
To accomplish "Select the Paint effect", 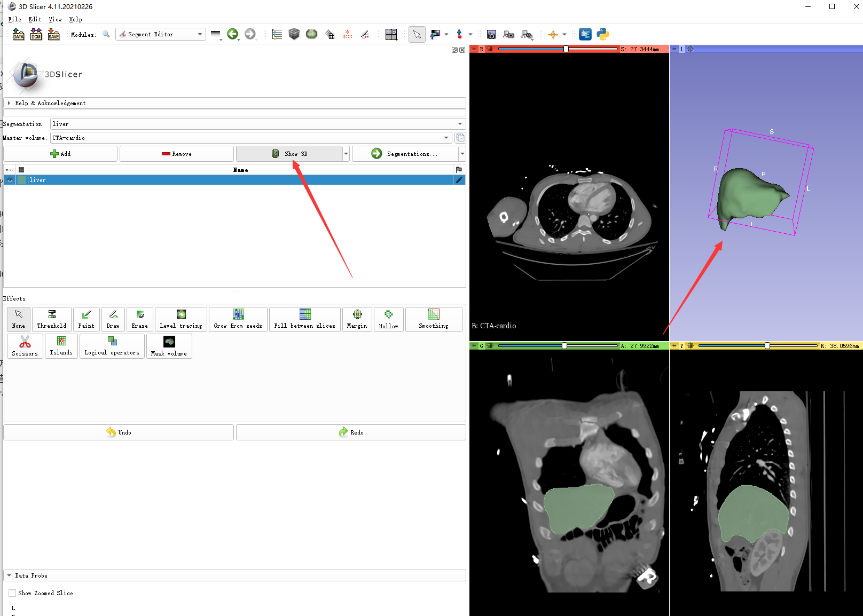I will click(x=86, y=319).
